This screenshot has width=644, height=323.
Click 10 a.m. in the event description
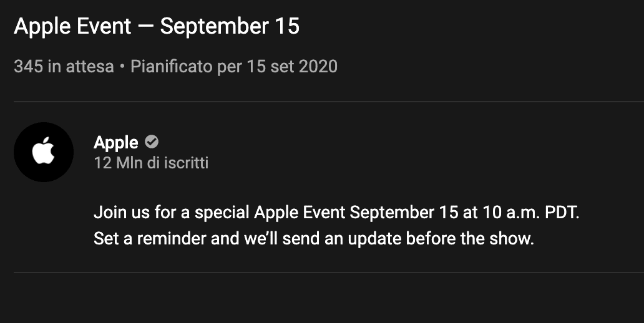coord(511,213)
